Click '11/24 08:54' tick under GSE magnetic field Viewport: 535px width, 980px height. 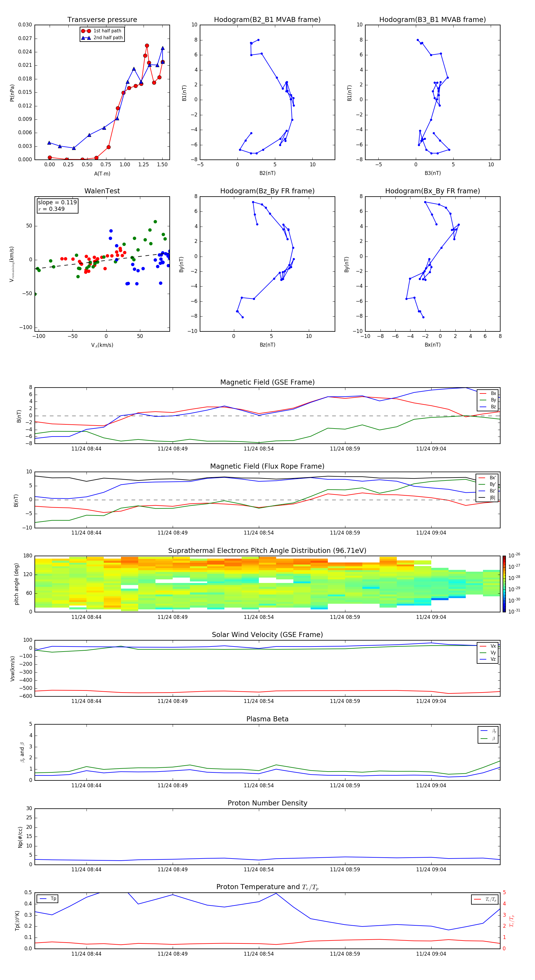click(x=259, y=448)
